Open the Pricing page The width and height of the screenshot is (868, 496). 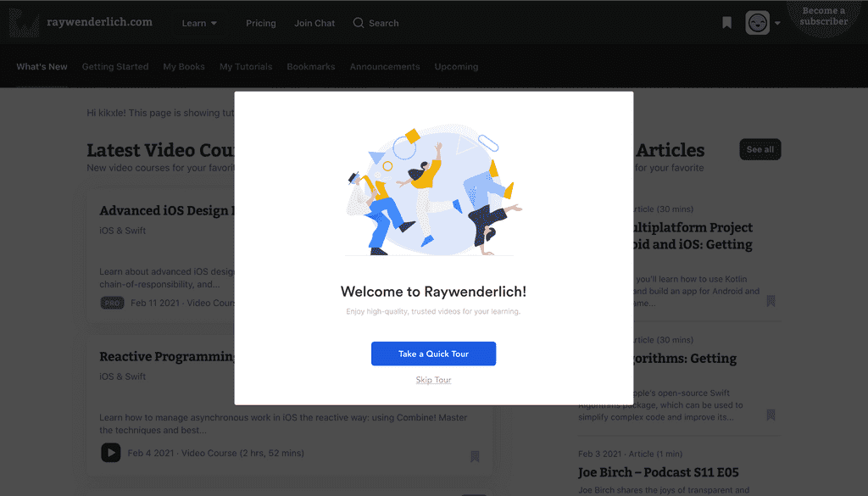point(261,23)
